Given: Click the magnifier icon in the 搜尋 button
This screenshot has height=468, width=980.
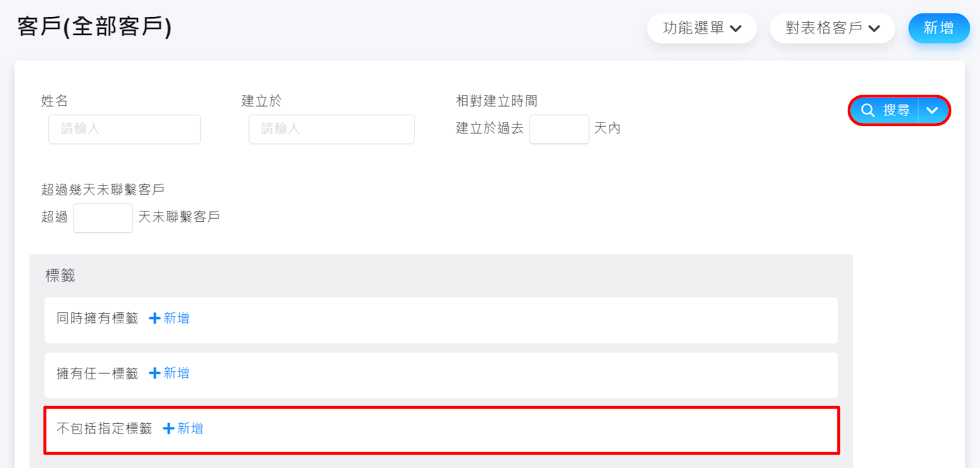Looking at the screenshot, I should tap(867, 110).
